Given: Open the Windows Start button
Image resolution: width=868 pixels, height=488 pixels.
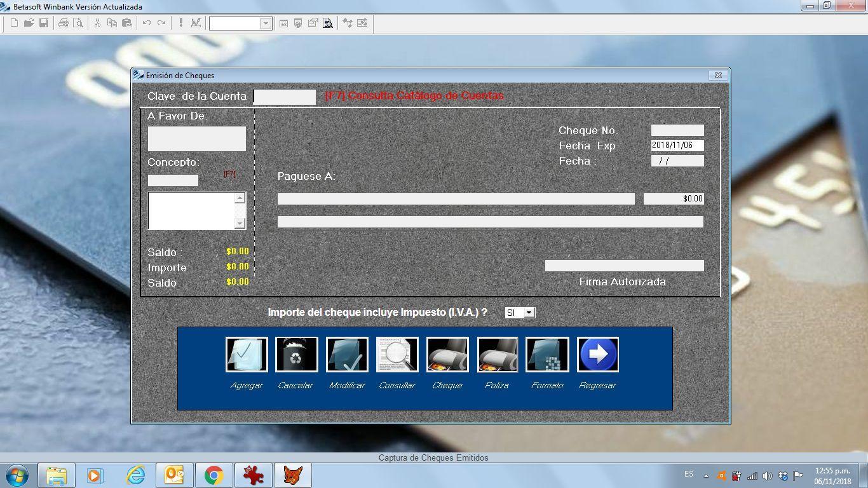Looking at the screenshot, I should click(x=17, y=475).
